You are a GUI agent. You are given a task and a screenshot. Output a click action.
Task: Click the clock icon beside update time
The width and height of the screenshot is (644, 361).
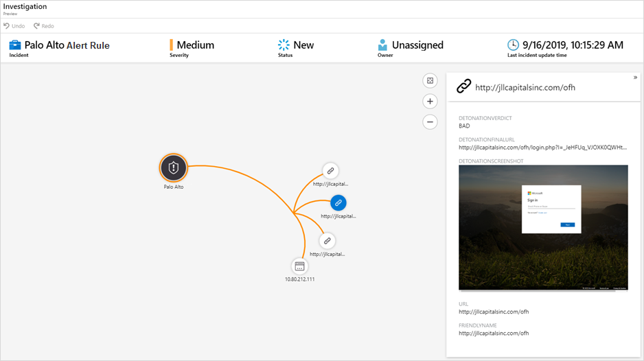coord(513,45)
